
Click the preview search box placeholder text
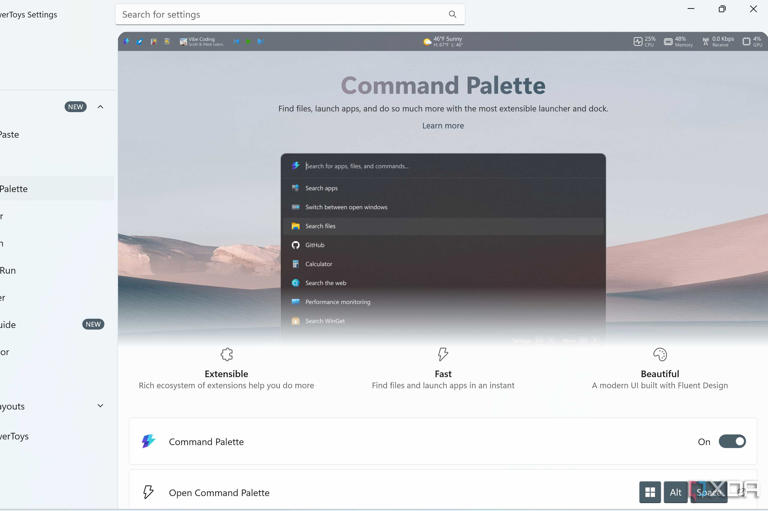pyautogui.click(x=357, y=166)
